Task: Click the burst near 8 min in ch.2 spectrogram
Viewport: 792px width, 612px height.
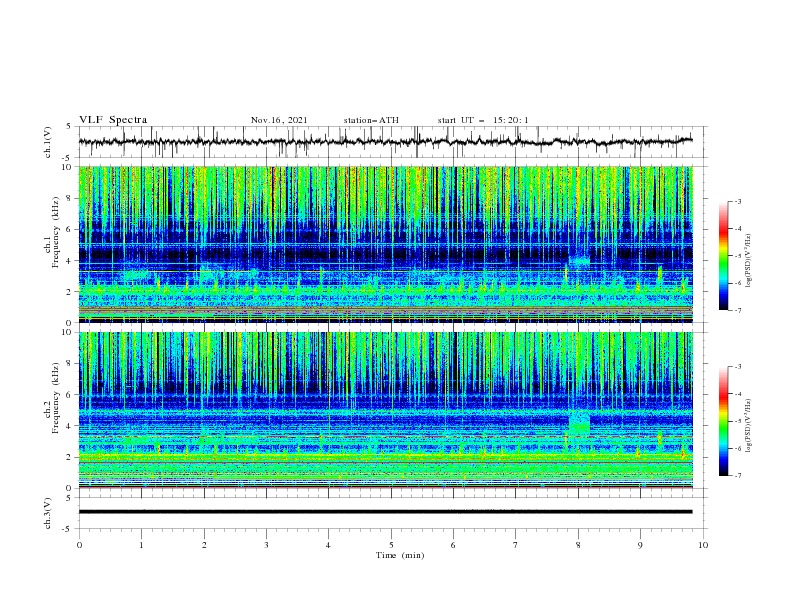Action: (x=579, y=423)
